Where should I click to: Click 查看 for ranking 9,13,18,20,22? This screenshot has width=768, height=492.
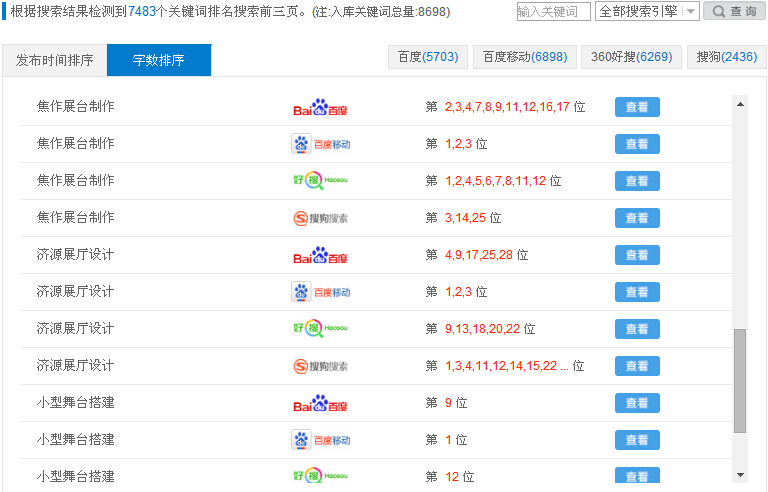pos(637,329)
